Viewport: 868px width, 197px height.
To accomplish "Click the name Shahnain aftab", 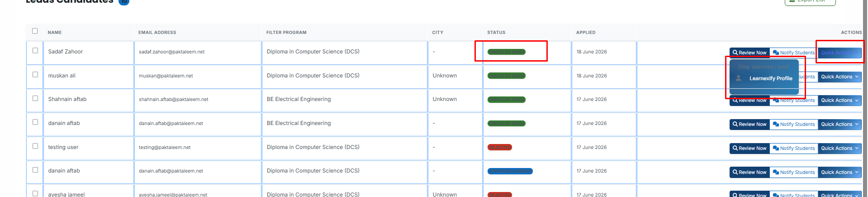I will pos(67,99).
